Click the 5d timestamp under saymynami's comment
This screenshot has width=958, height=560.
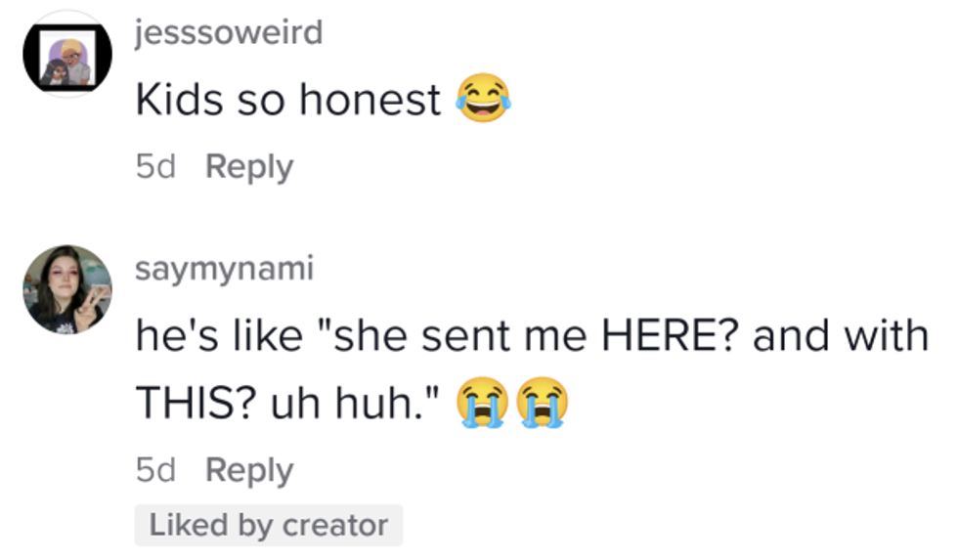tap(155, 470)
